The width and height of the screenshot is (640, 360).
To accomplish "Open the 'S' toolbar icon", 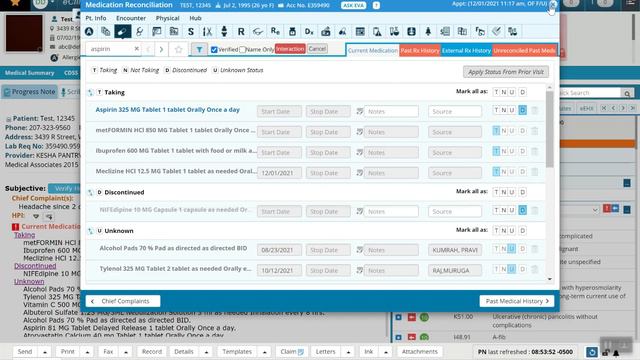I will point(191,31).
